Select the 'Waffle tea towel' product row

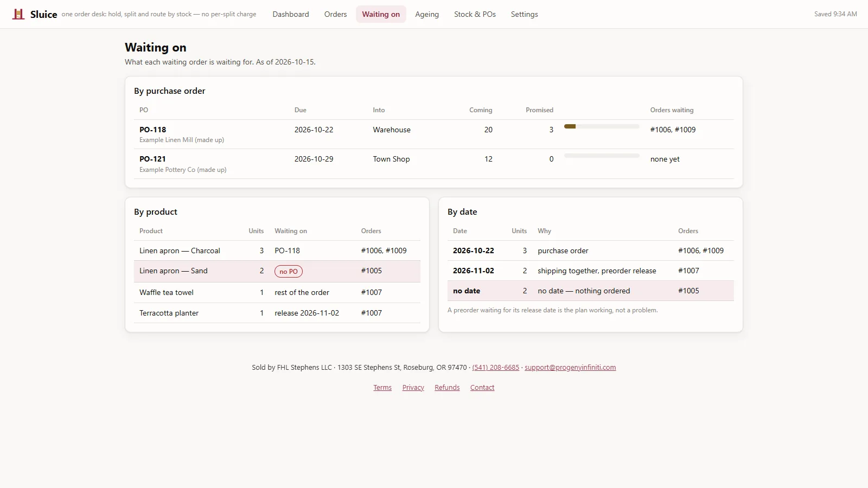click(x=277, y=292)
